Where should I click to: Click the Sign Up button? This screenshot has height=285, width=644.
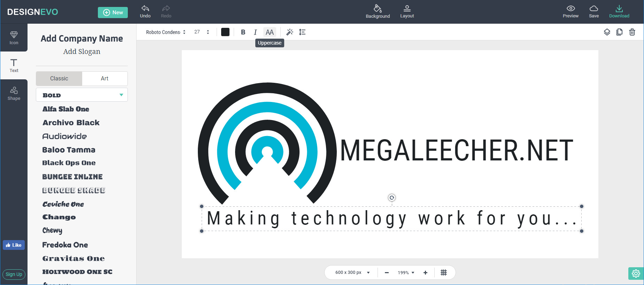14,274
